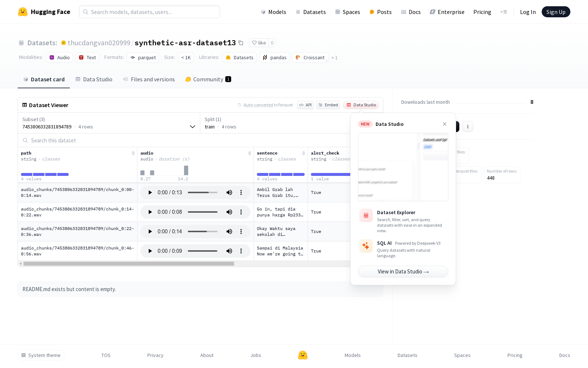Sort by the path column

(x=133, y=153)
